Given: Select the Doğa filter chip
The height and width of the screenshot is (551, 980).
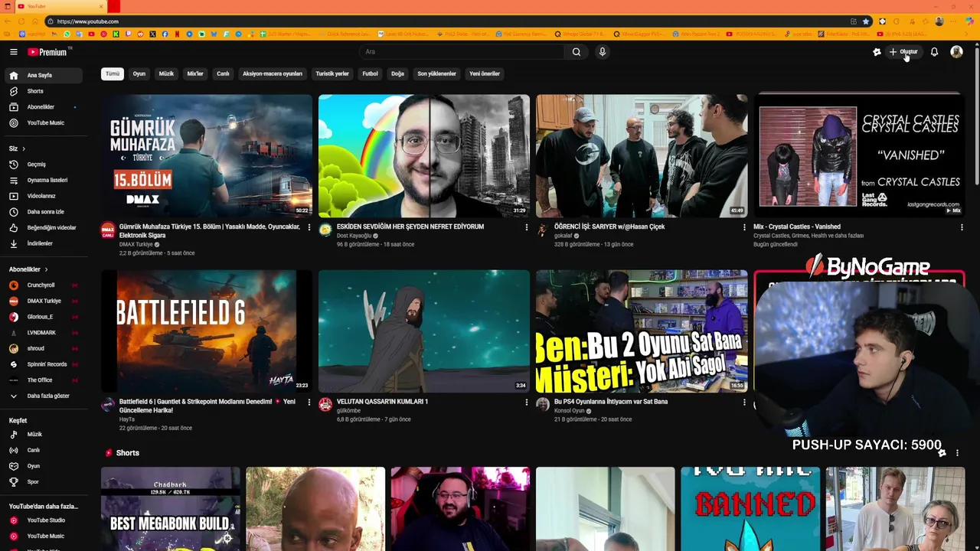Looking at the screenshot, I should pos(397,73).
